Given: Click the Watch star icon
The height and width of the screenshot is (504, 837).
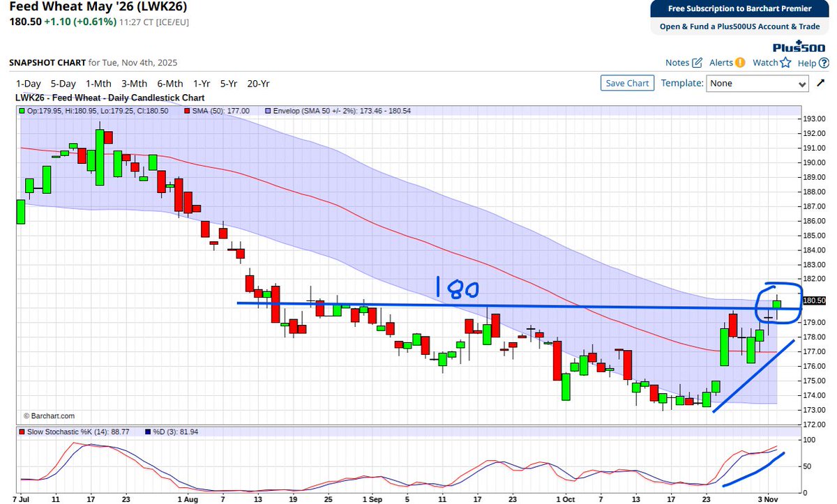Looking at the screenshot, I should tap(786, 63).
